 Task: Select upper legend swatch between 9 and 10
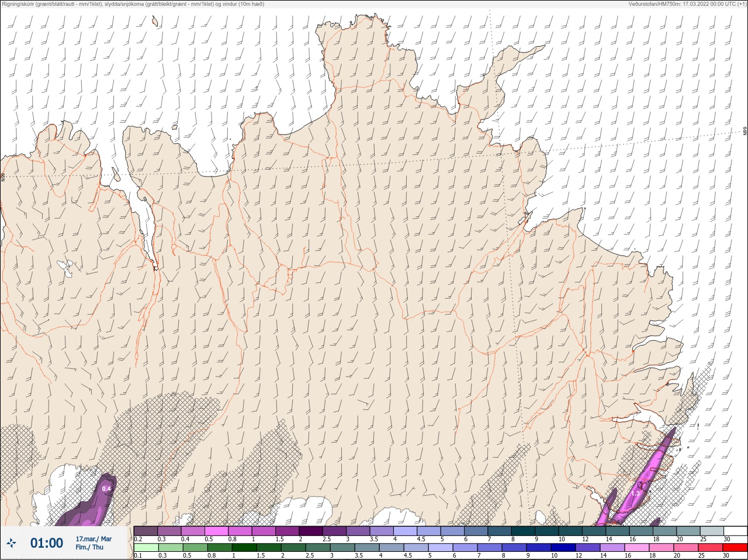(x=547, y=531)
